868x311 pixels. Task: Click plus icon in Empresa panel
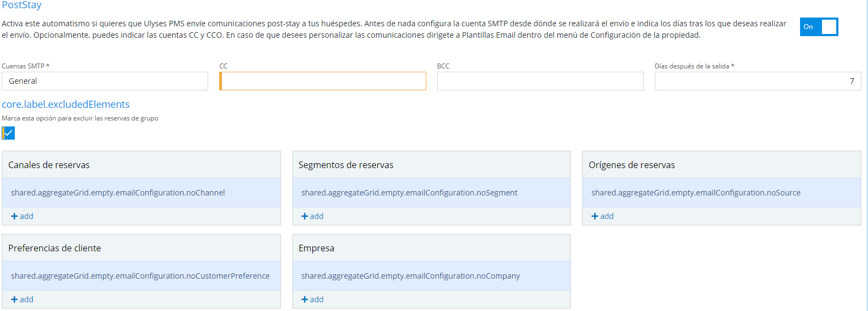click(x=305, y=300)
